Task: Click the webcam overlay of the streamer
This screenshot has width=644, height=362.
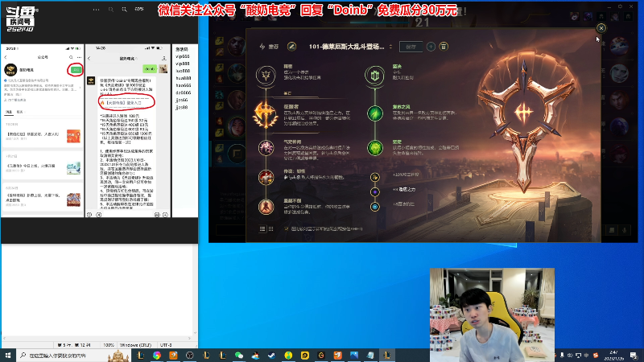Action: (492, 315)
